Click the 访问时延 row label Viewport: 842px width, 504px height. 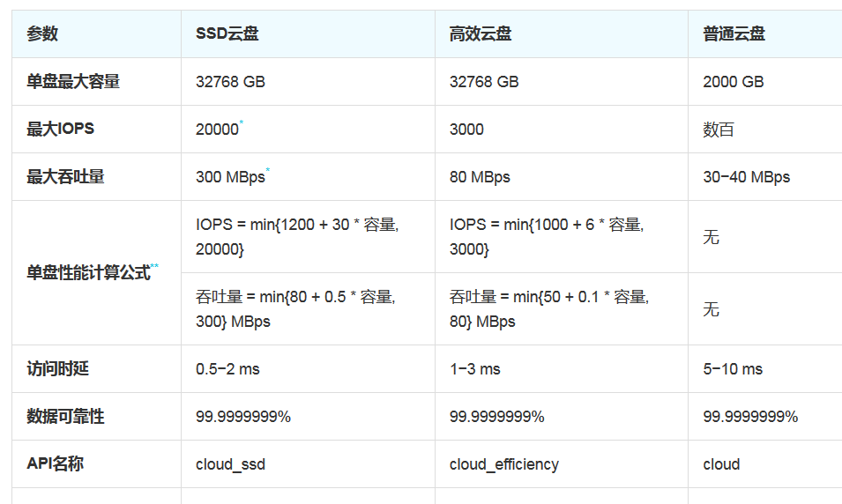[58, 368]
